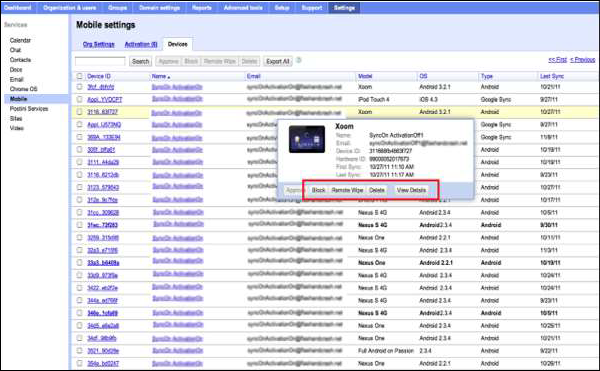Tick the checkbox for the Full Android on Passion row
The image size is (600, 371).
pos(79,350)
